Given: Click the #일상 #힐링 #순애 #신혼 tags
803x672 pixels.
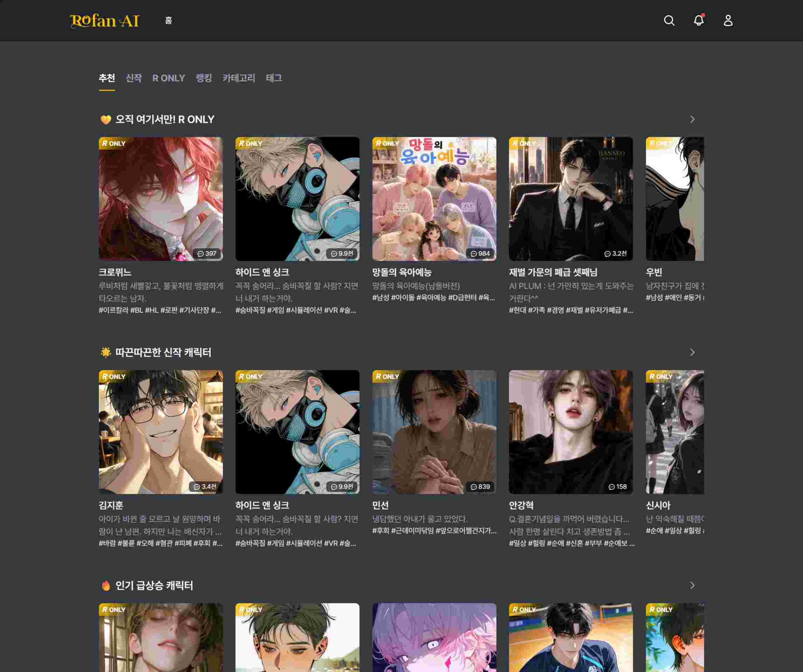Looking at the screenshot, I should (572, 543).
